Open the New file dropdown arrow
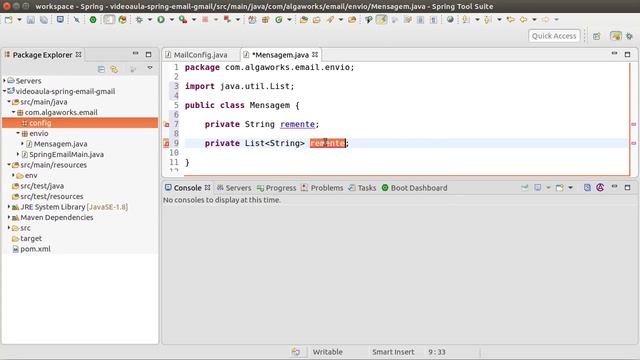Screen dimensions: 640x360 [19, 20]
